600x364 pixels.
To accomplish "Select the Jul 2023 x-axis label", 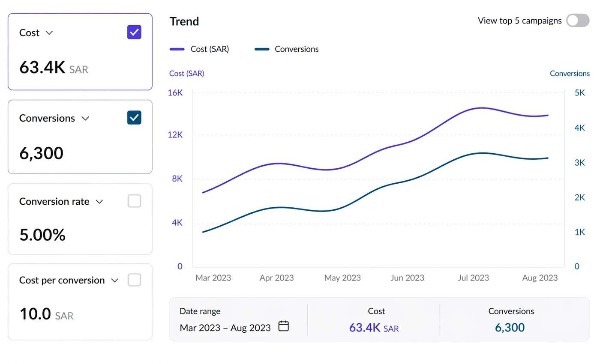I will pos(473,278).
